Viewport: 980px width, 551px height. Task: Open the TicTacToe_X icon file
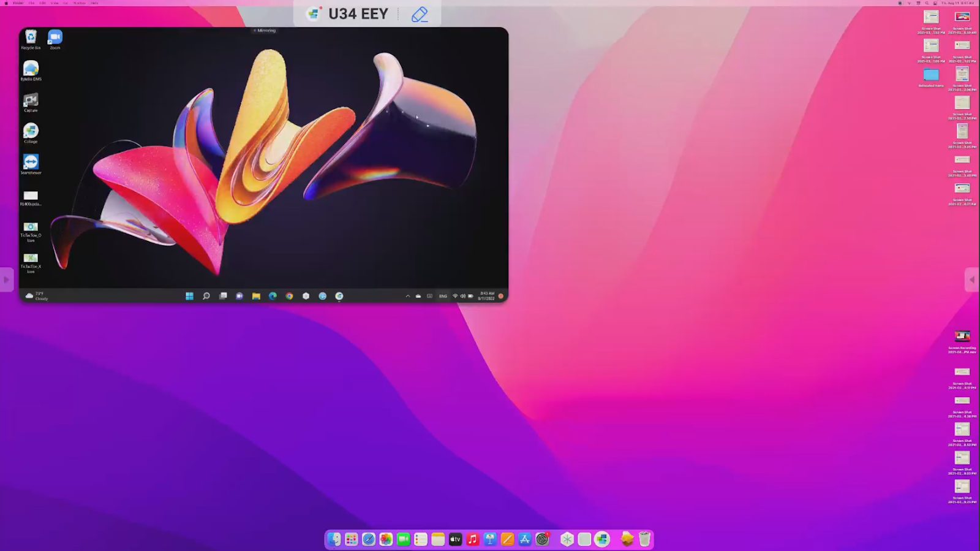tap(31, 263)
